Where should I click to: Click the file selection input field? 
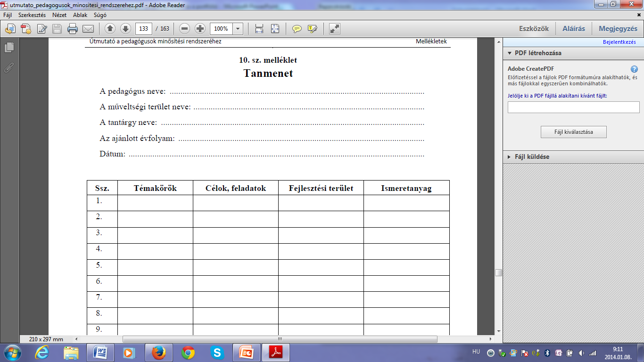(573, 107)
